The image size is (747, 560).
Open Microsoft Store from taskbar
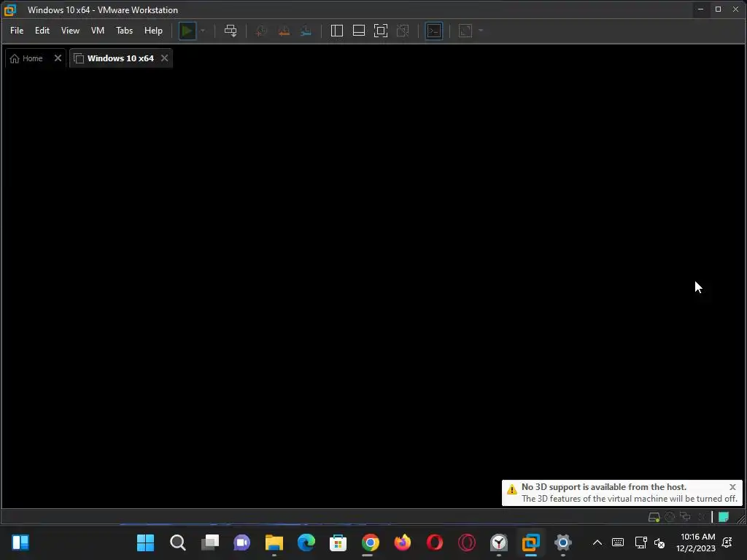pyautogui.click(x=338, y=542)
